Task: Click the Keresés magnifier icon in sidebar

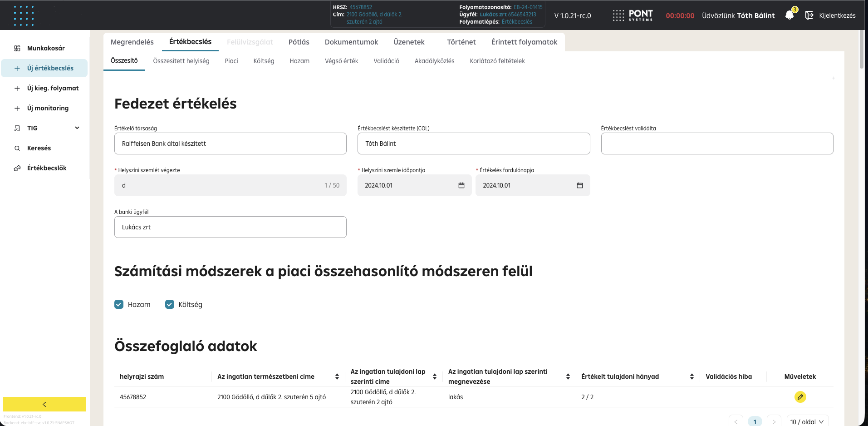Action: 17,148
